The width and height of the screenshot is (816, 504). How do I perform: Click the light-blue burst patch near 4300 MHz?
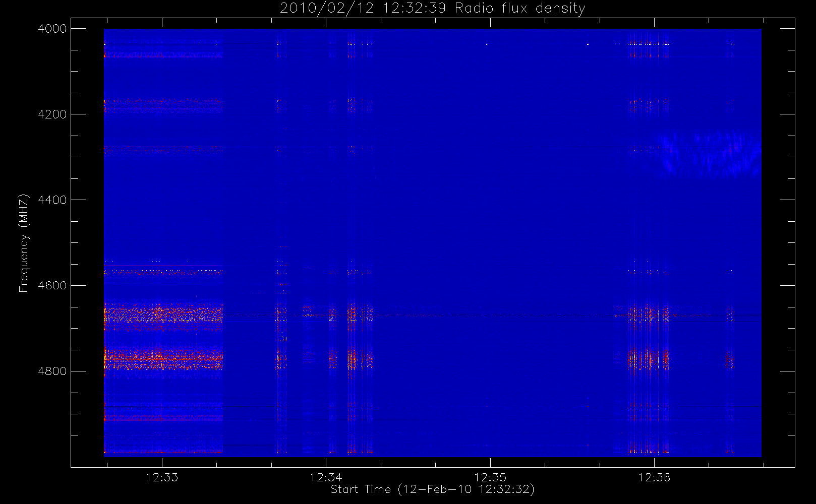[709, 154]
